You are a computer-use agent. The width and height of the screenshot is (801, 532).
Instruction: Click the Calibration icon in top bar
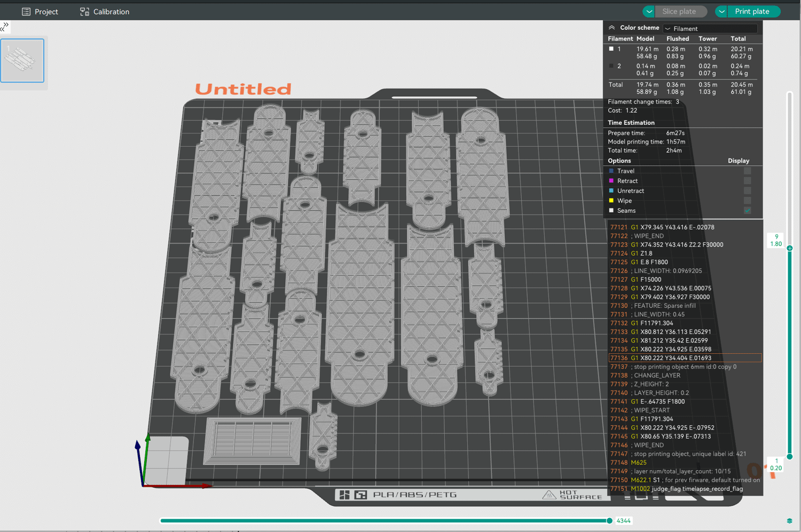click(84, 12)
